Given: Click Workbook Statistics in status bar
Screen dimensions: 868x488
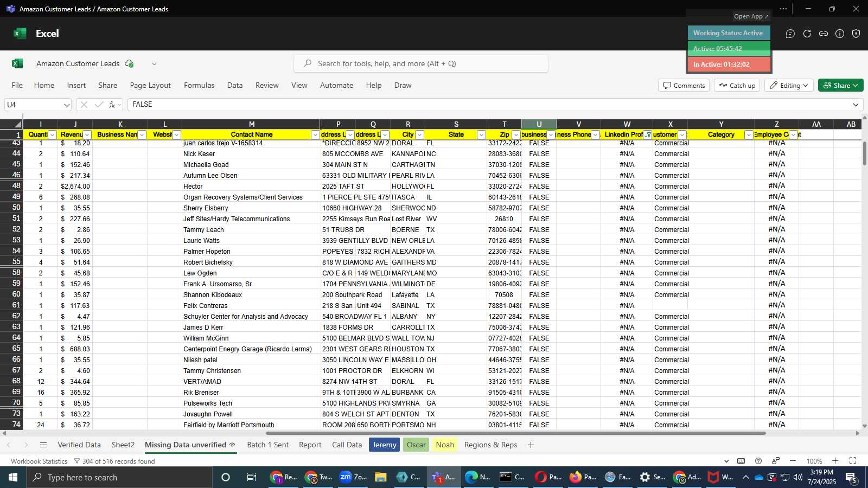Looking at the screenshot, I should pyautogui.click(x=39, y=461).
